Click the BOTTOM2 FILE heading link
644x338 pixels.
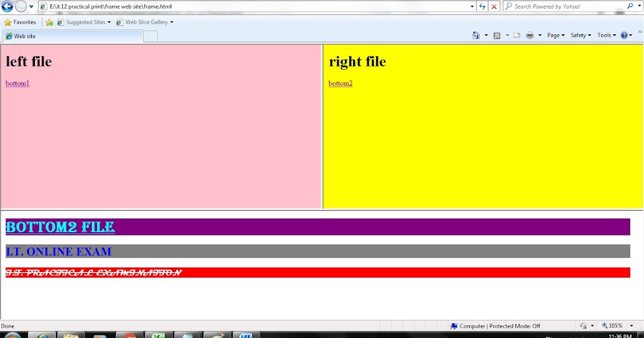60,227
